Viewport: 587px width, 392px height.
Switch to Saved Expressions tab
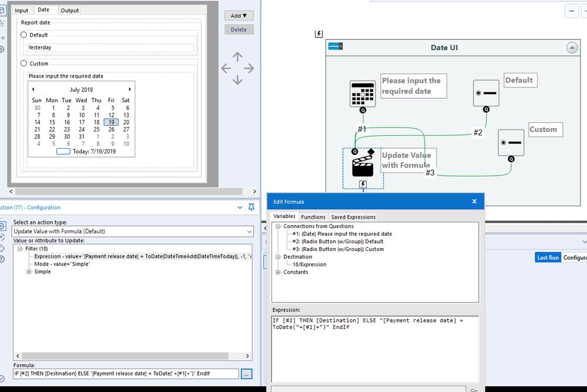pos(353,217)
